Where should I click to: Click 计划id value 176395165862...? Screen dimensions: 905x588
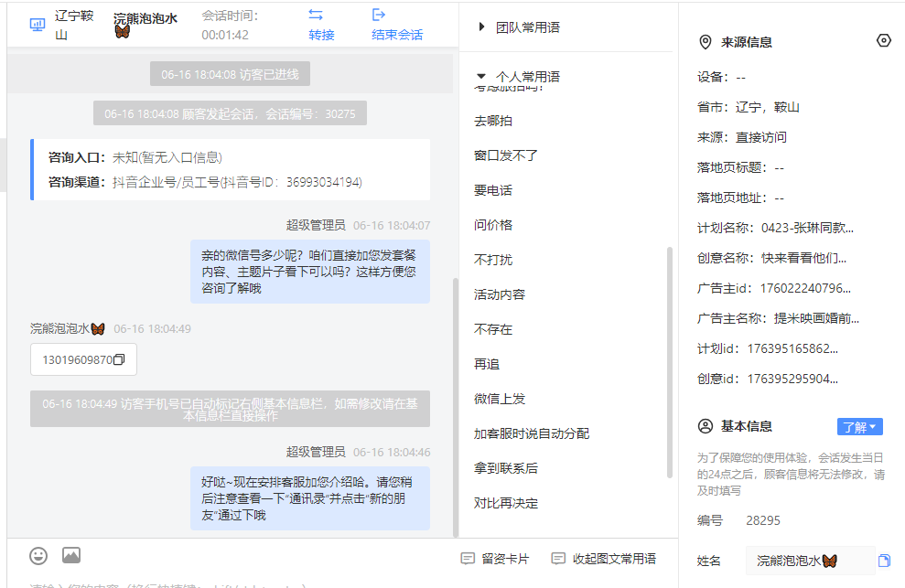click(x=792, y=348)
